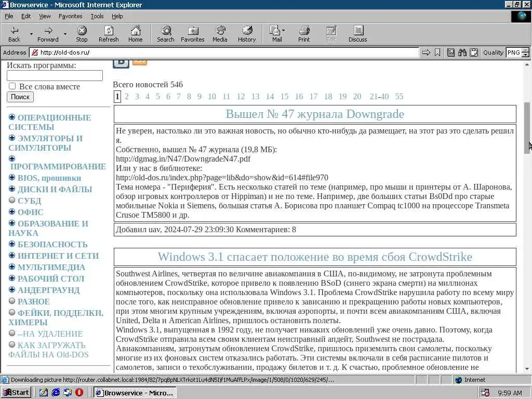Open the Search pane
The image size is (532, 399).
(x=166, y=34)
